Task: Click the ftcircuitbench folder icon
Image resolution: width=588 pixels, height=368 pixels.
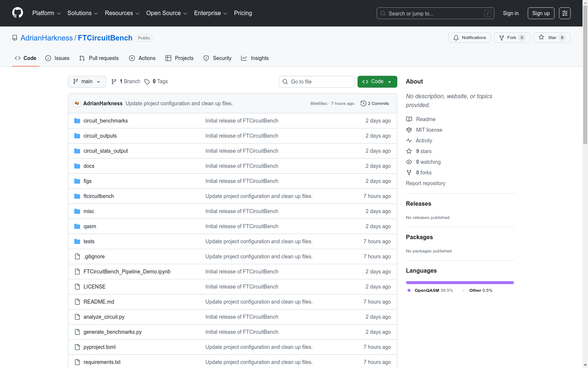Action: point(77,196)
